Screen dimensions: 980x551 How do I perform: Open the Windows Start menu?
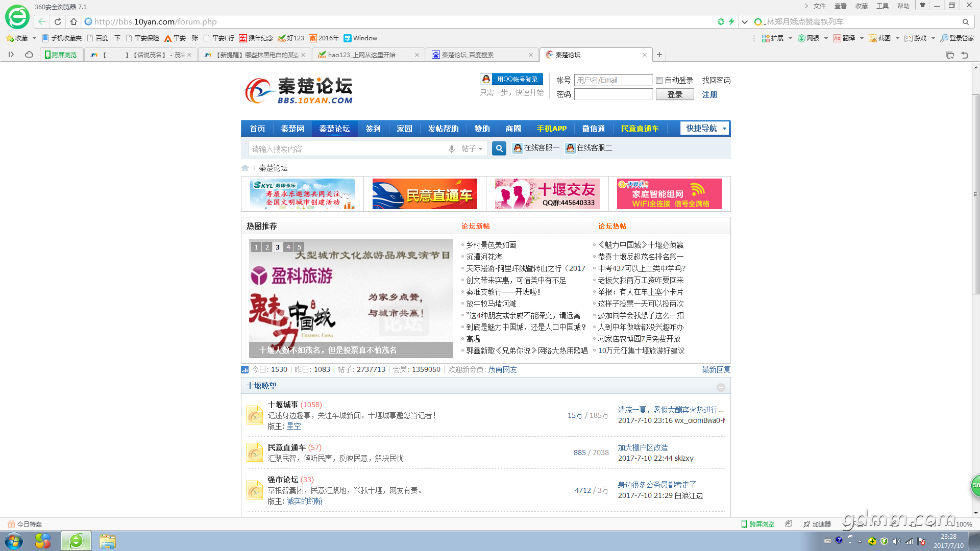click(14, 541)
